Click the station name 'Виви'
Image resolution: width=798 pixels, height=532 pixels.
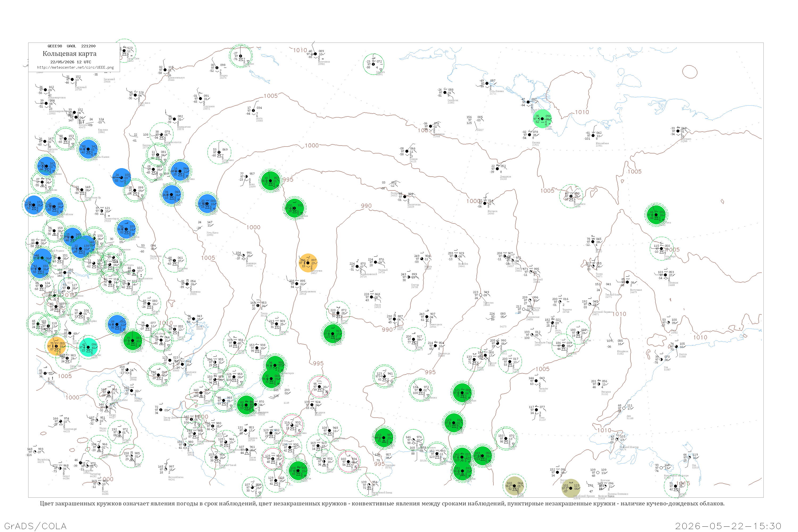252,184
